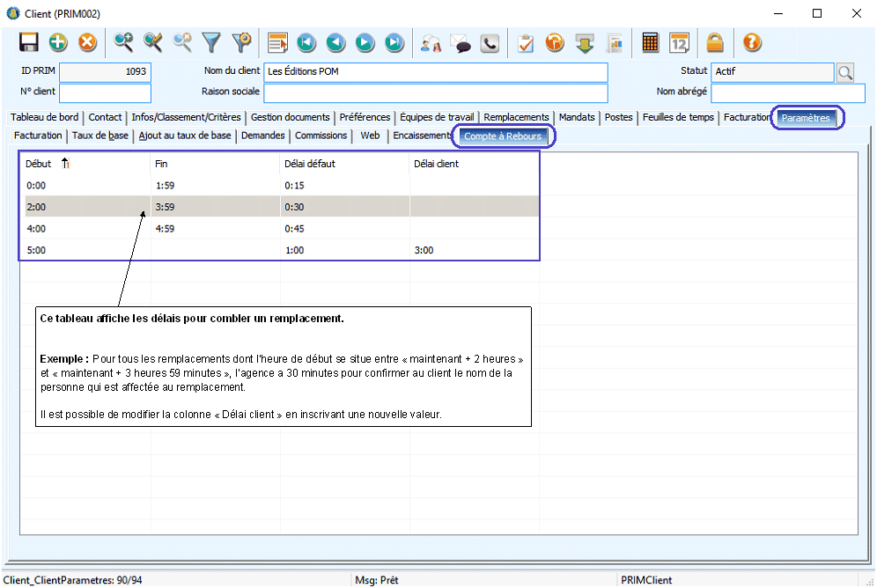Click the Save floppy disk icon
Screen dimensions: 877x588
click(29, 42)
